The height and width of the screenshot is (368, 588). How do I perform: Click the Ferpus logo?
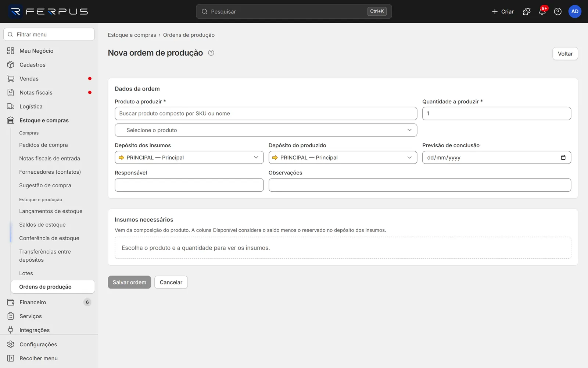click(49, 11)
